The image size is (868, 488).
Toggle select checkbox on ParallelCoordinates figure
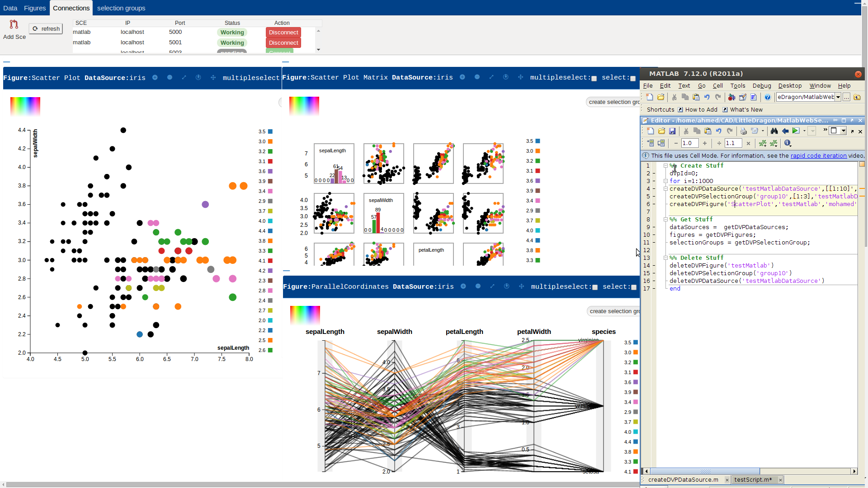(x=634, y=287)
